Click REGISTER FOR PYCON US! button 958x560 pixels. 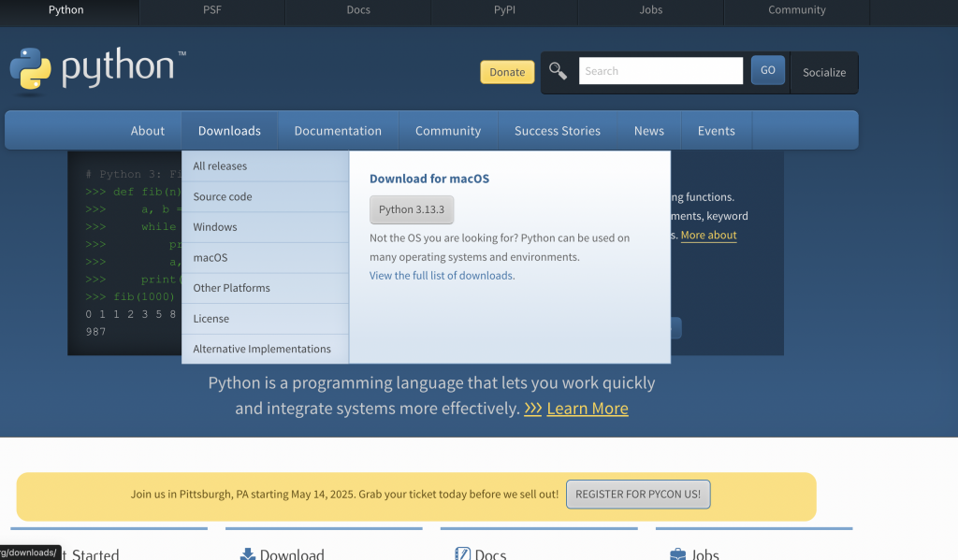638,494
